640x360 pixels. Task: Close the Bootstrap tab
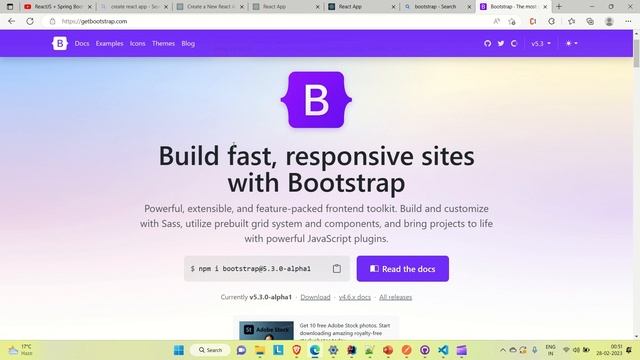(x=545, y=7)
